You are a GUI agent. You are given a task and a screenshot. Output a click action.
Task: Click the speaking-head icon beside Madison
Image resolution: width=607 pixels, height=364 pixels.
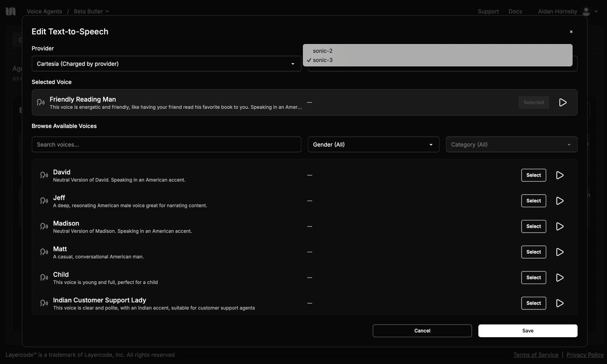click(x=44, y=226)
